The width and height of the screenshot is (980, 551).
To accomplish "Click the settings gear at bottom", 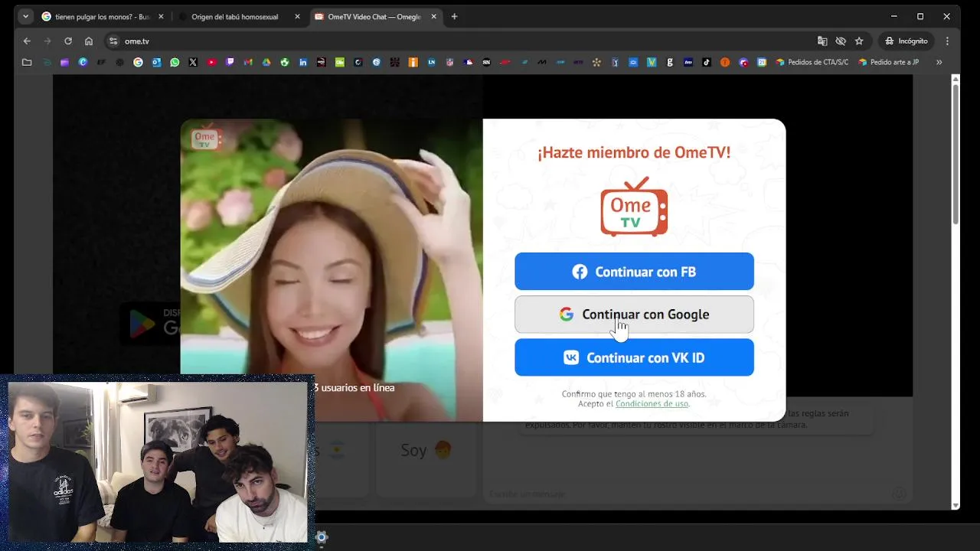I will pyautogui.click(x=322, y=537).
